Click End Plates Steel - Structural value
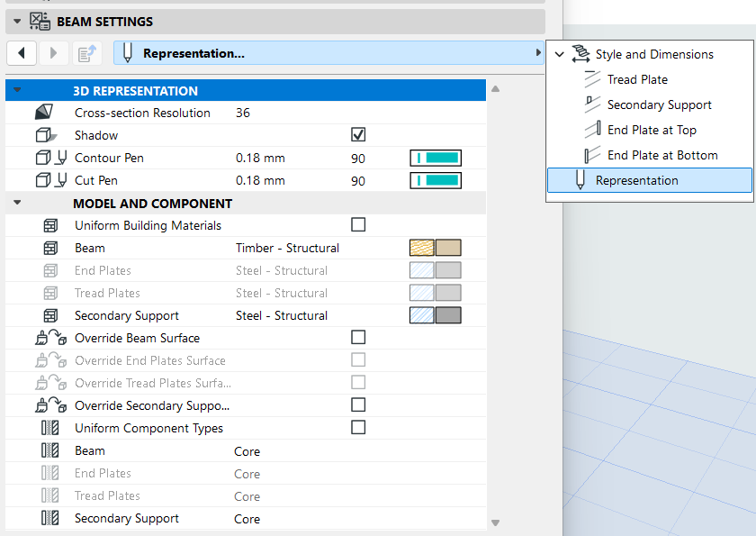The image size is (756, 536). pos(282,270)
